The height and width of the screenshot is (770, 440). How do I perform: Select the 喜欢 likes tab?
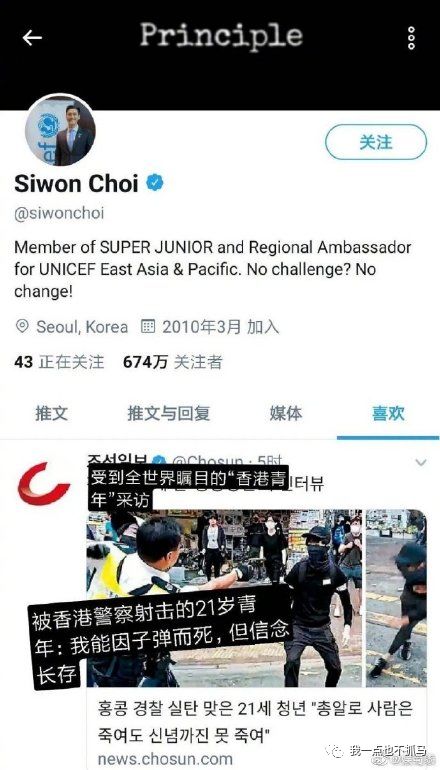click(388, 413)
